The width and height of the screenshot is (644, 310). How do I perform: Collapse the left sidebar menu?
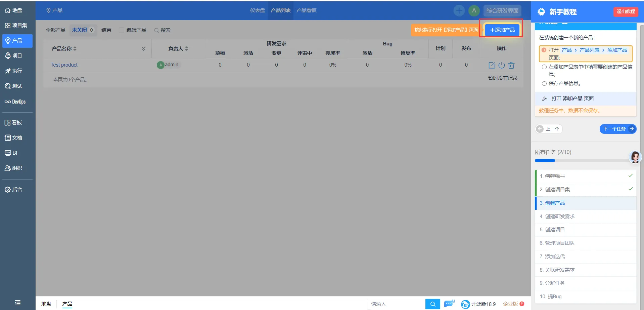point(18,303)
